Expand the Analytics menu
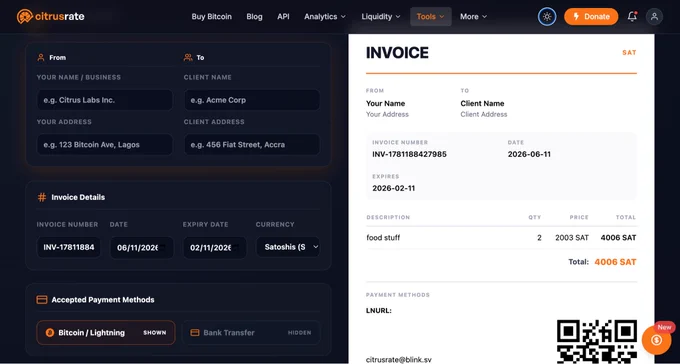Viewport: 680px width, 364px height. pos(325,16)
